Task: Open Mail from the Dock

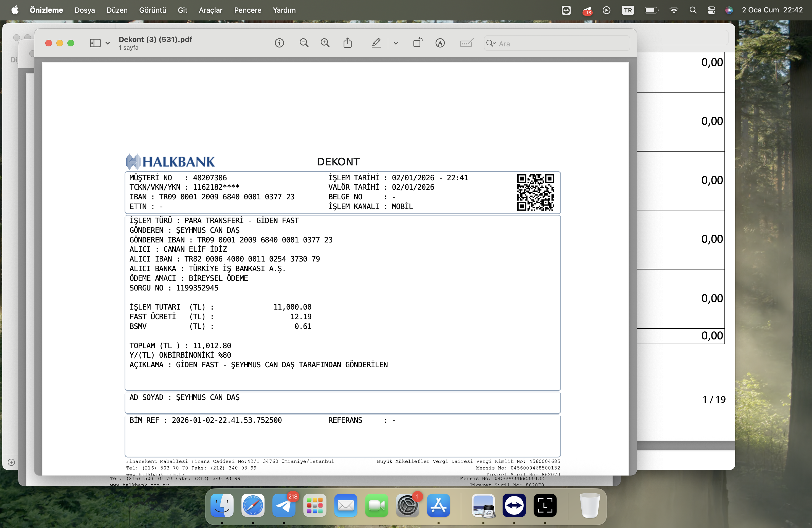Action: point(346,505)
